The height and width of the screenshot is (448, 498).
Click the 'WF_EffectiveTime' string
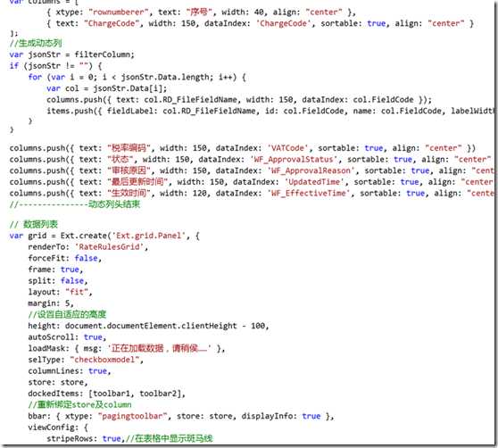(309, 194)
